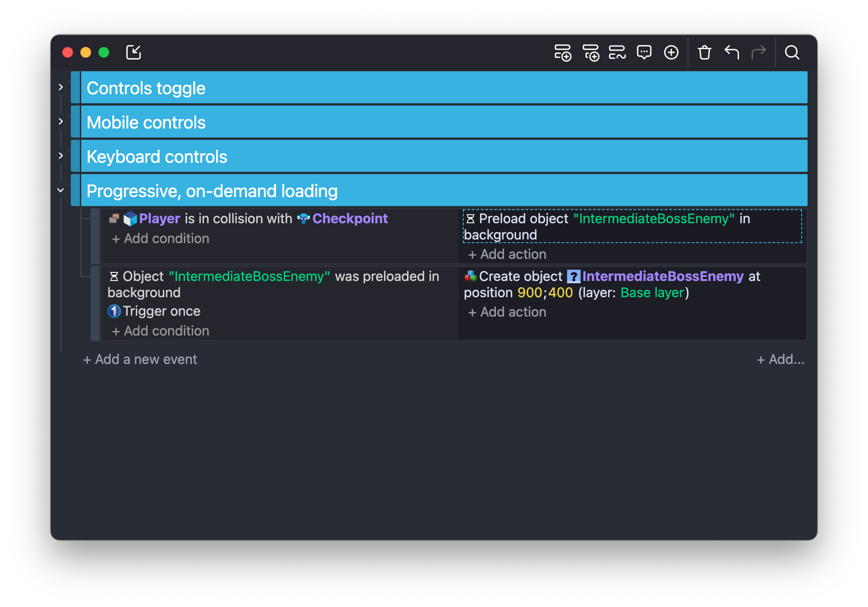Click Add a new event

pos(140,359)
